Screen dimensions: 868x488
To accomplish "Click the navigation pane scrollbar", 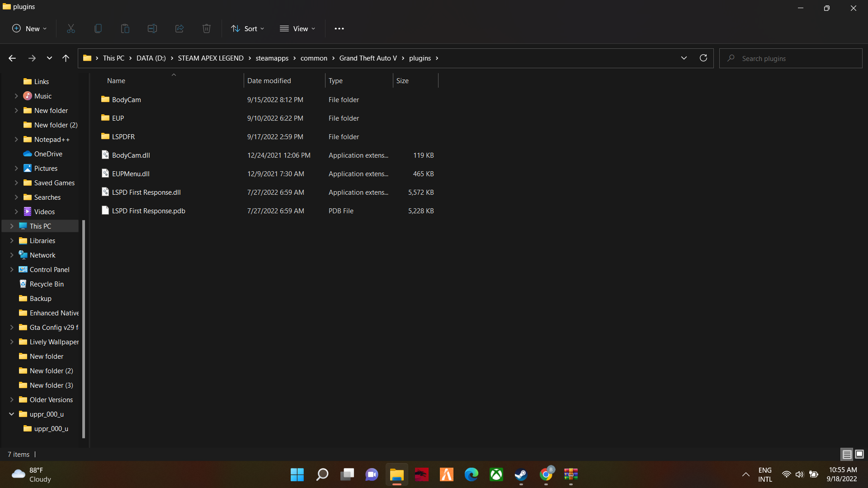I will (x=84, y=329).
